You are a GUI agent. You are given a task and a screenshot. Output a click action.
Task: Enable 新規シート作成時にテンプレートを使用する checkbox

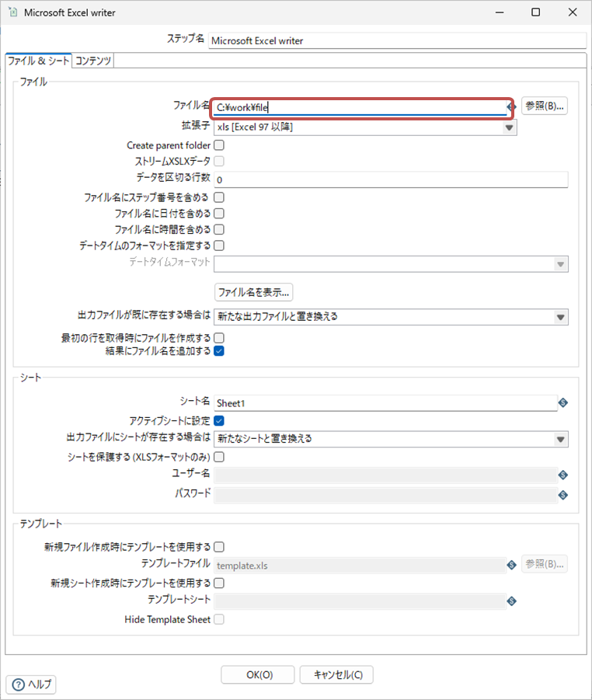pyautogui.click(x=219, y=583)
